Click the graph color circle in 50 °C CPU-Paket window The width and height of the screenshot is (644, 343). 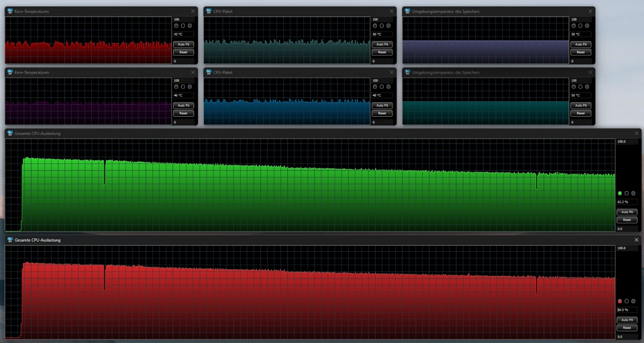pos(375,26)
